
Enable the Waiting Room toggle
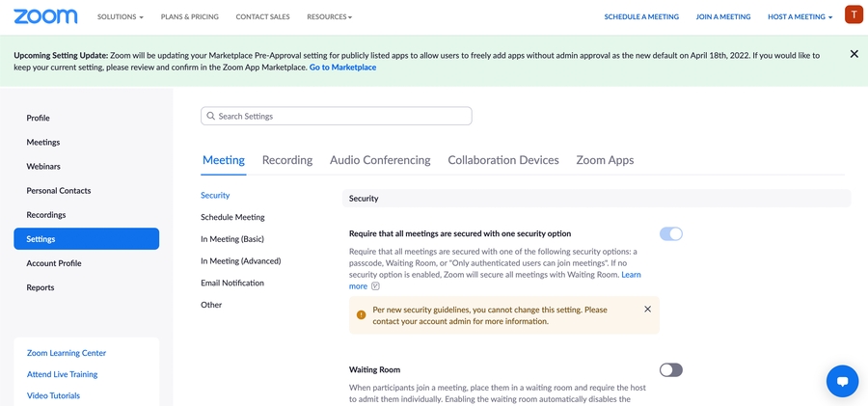[x=670, y=369]
